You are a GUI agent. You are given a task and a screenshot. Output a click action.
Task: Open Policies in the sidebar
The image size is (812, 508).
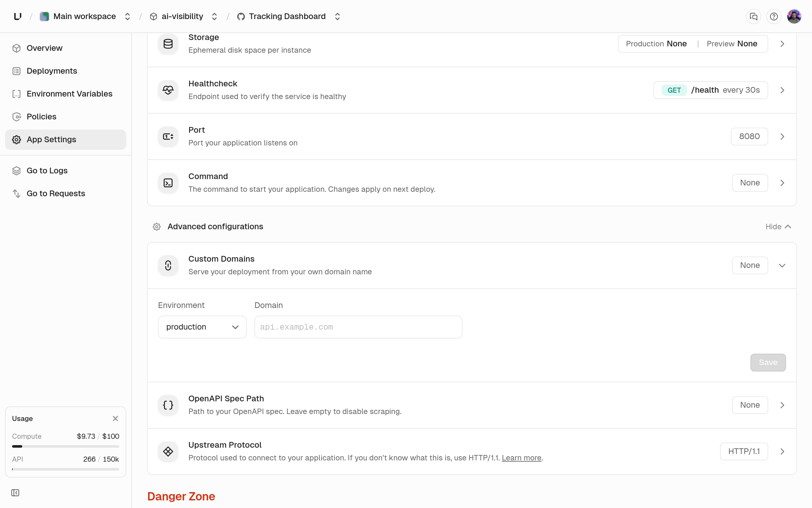(65, 117)
